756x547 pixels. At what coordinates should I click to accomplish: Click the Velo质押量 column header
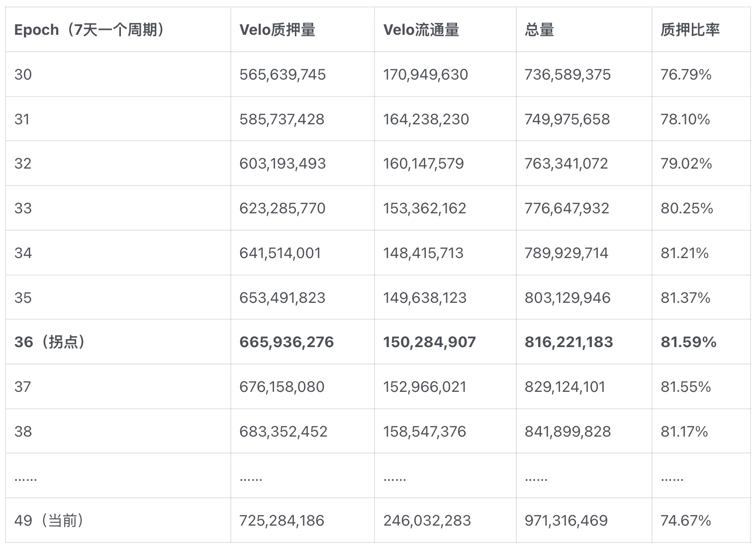(277, 30)
